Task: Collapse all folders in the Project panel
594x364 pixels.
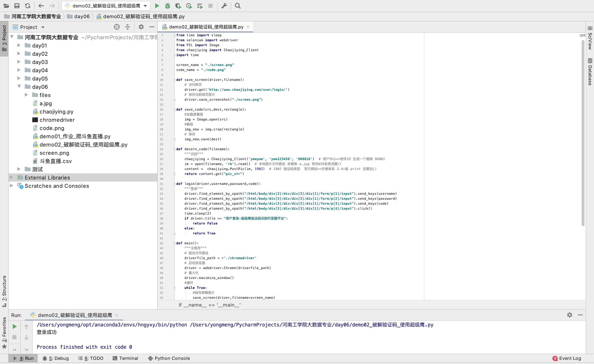Action: pyautogui.click(x=128, y=27)
